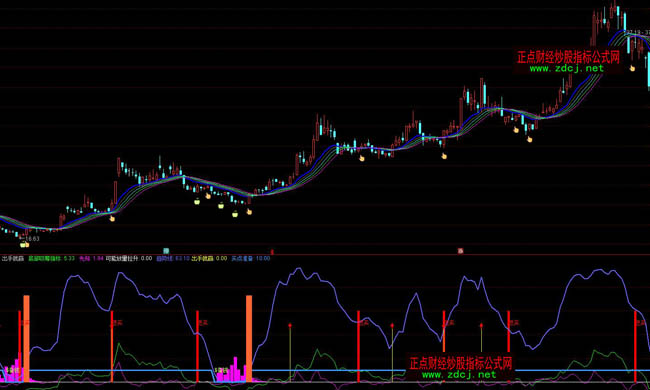Click the lowest yellow apple icon in mid-chart dip
Screen dimensions: 650x390
point(235,214)
